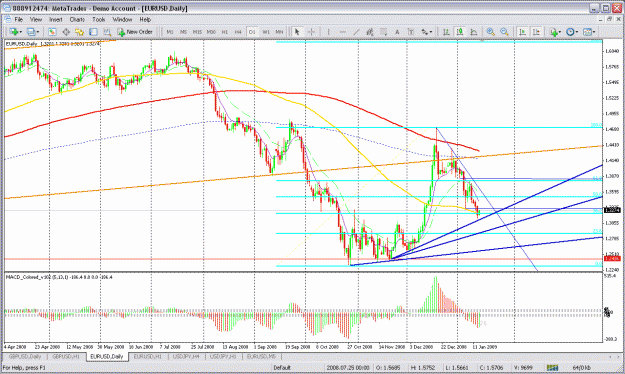
Task: Open the Profiles toolbar icon
Action: tap(31, 32)
